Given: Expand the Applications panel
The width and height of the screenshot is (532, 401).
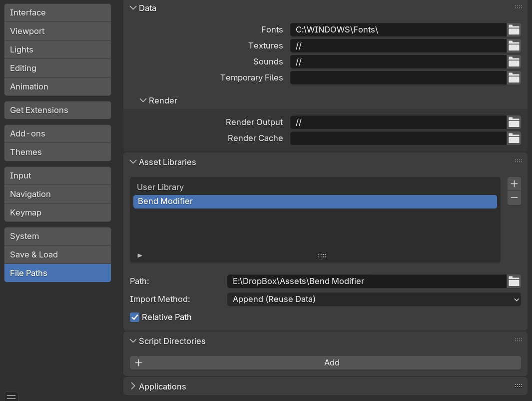Looking at the screenshot, I should pyautogui.click(x=133, y=386).
